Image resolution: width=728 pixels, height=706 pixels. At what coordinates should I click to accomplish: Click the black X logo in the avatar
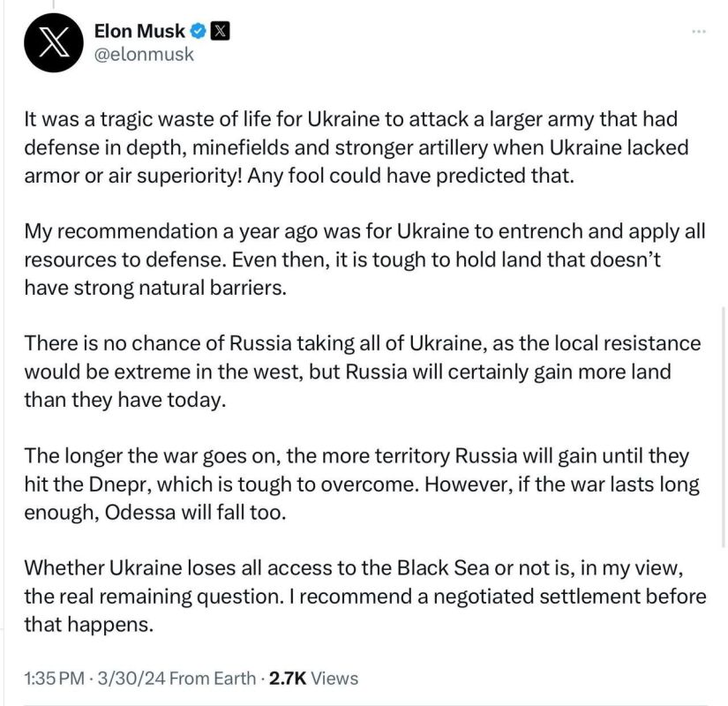53,41
